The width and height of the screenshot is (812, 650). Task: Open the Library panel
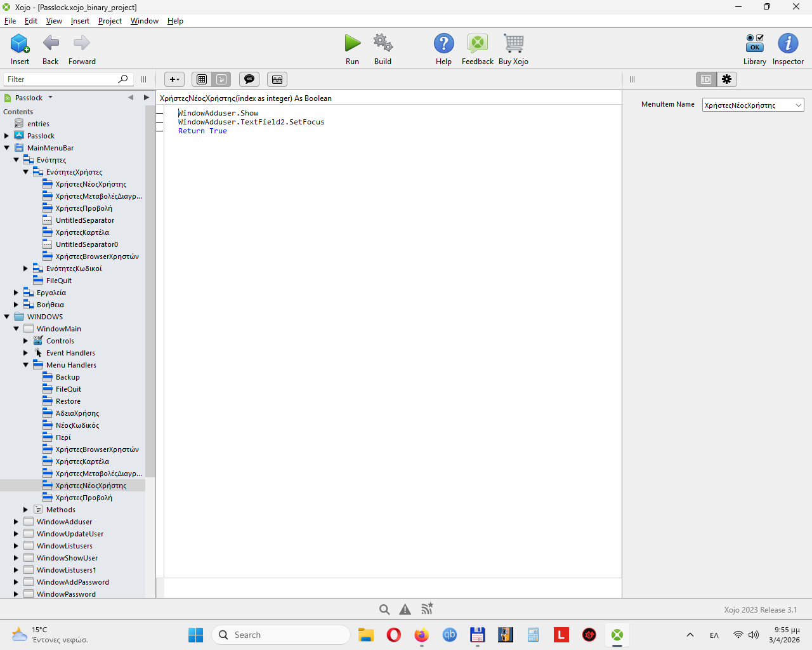754,44
